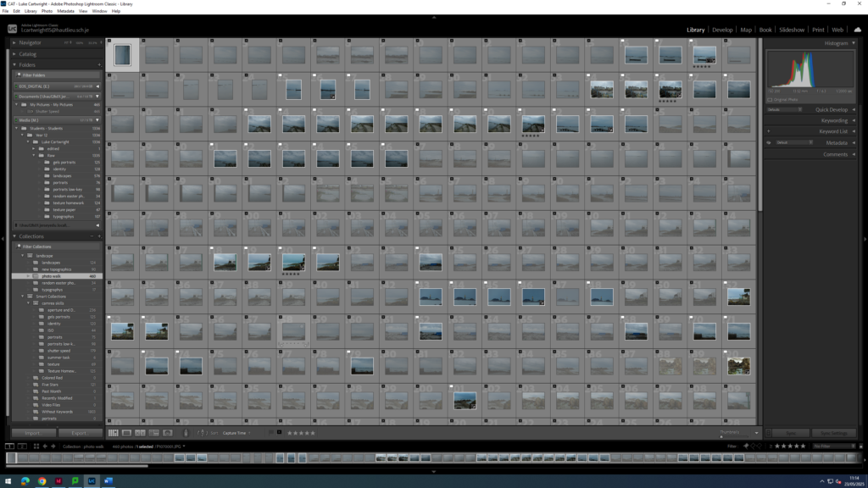Screen dimensions: 868x488
Task: Adjust the Thumbnails size slider
Action: [721, 436]
